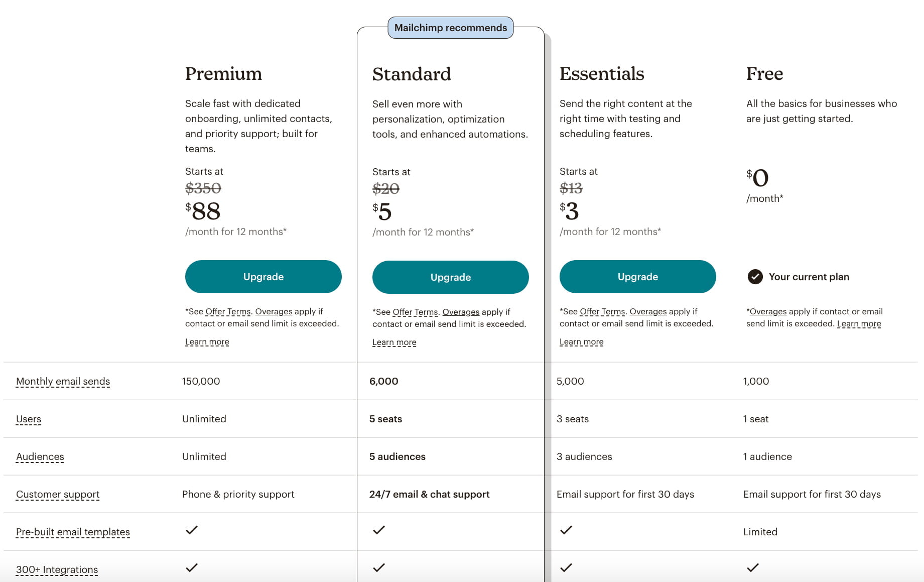This screenshot has width=924, height=582.
Task: Open the Essentials plan's Overages link
Action: pos(648,311)
